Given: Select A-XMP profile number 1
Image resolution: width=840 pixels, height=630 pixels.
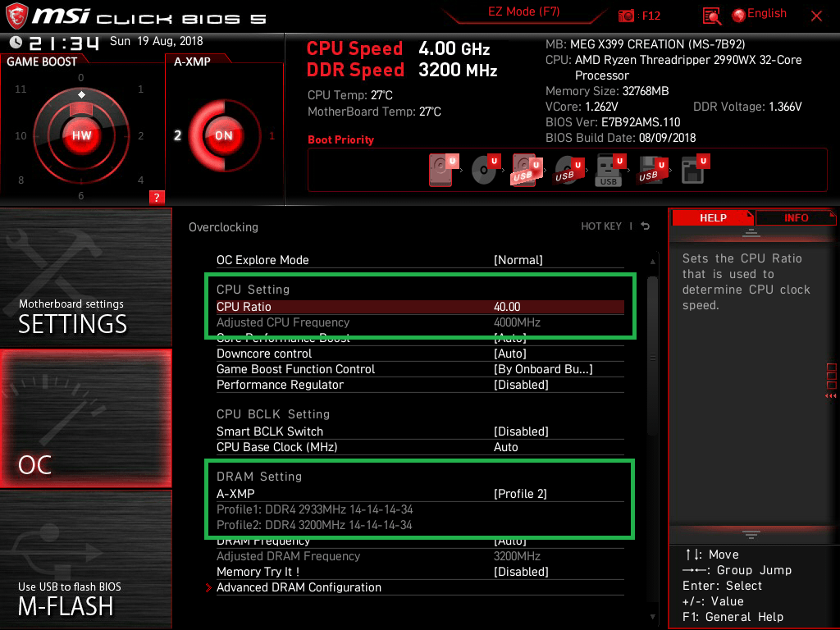Looking at the screenshot, I should [272, 135].
